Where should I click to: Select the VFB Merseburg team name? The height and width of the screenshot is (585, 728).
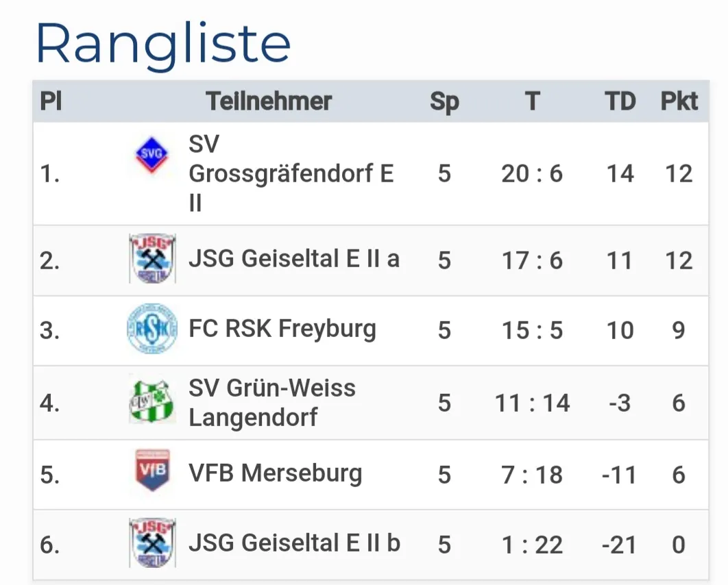pos(276,473)
